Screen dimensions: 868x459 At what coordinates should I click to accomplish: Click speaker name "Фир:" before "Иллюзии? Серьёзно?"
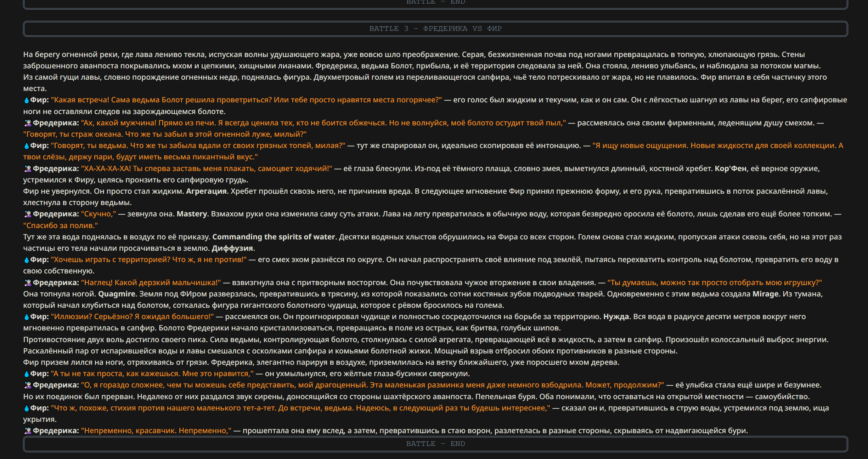click(x=39, y=317)
